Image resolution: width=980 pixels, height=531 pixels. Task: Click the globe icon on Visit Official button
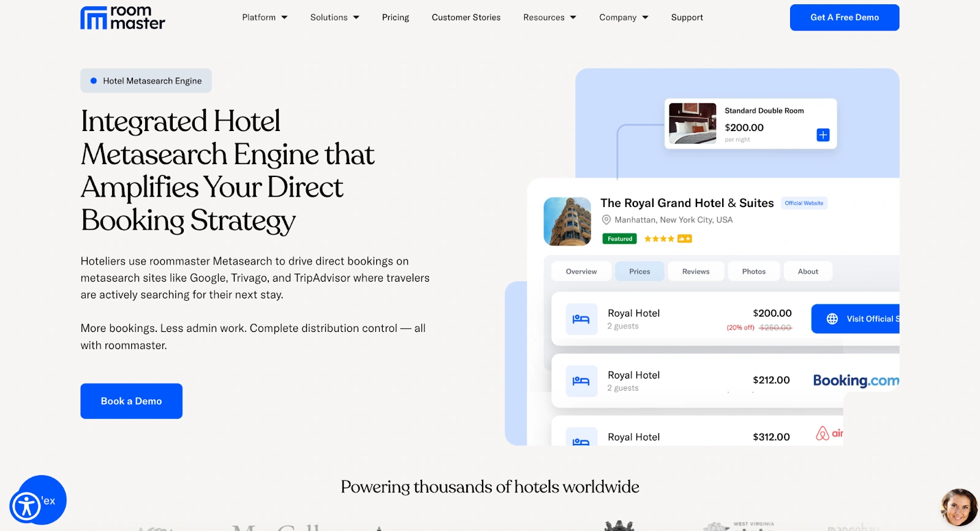coord(832,319)
